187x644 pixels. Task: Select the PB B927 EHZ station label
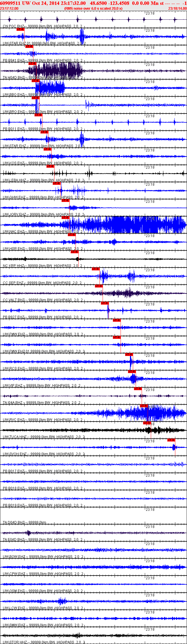(43, 317)
